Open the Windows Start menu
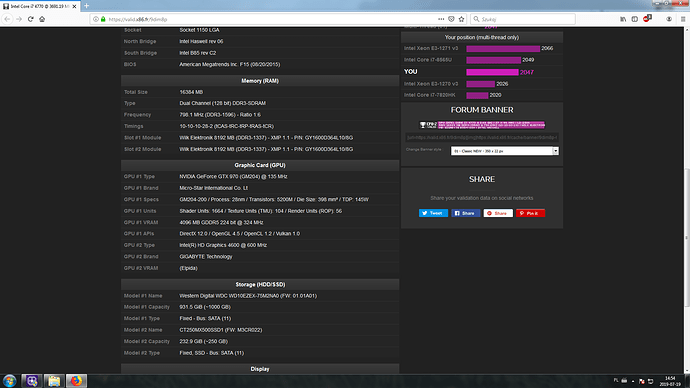The height and width of the screenshot is (388, 690). [10, 381]
